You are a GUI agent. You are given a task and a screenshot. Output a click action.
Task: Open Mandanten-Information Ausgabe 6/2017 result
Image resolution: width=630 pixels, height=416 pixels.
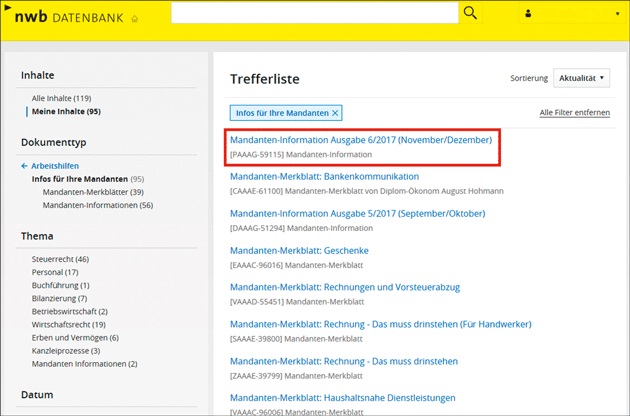point(360,140)
